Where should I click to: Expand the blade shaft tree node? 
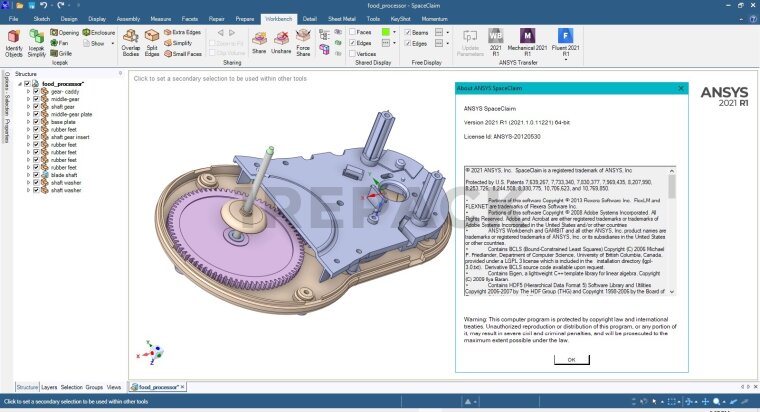point(28,174)
